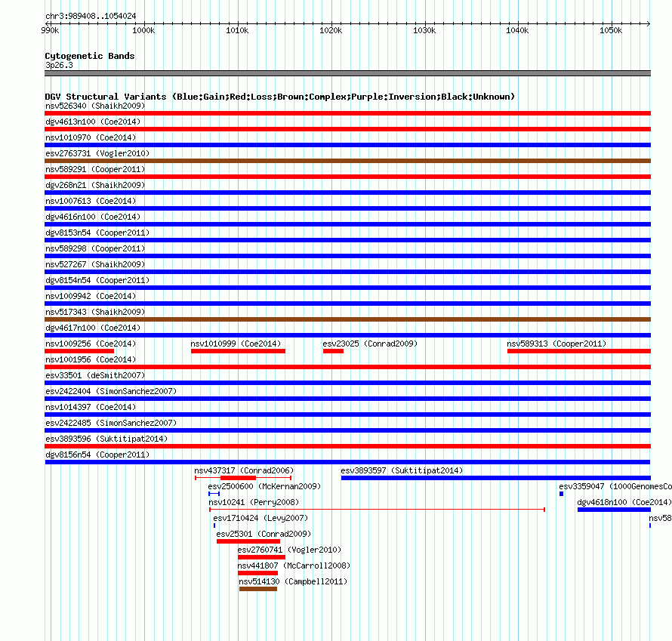Click the 1050k ruler tick label
The width and height of the screenshot is (672, 641).
tap(611, 30)
